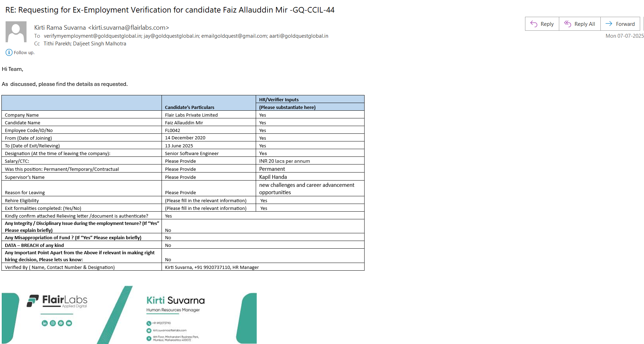Click the 'As discussed, please find' sentence
Image resolution: width=644 pixels, height=344 pixels.
click(x=65, y=84)
